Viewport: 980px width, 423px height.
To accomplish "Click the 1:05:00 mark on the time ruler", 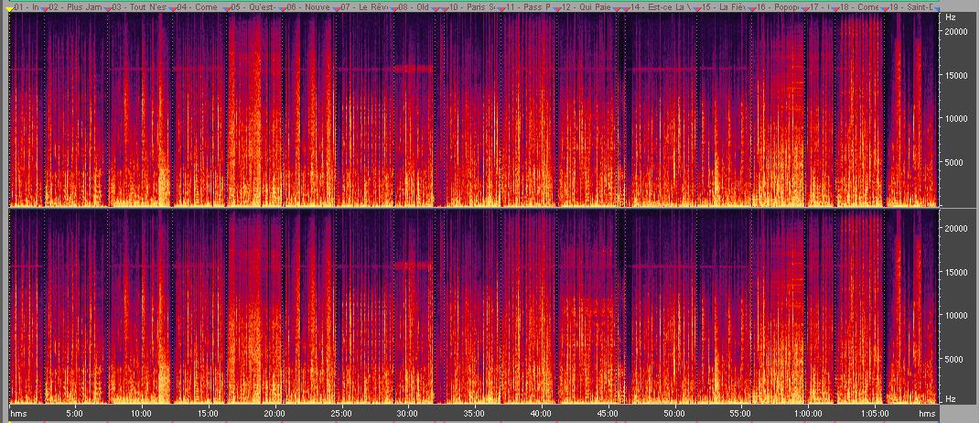I will 875,414.
